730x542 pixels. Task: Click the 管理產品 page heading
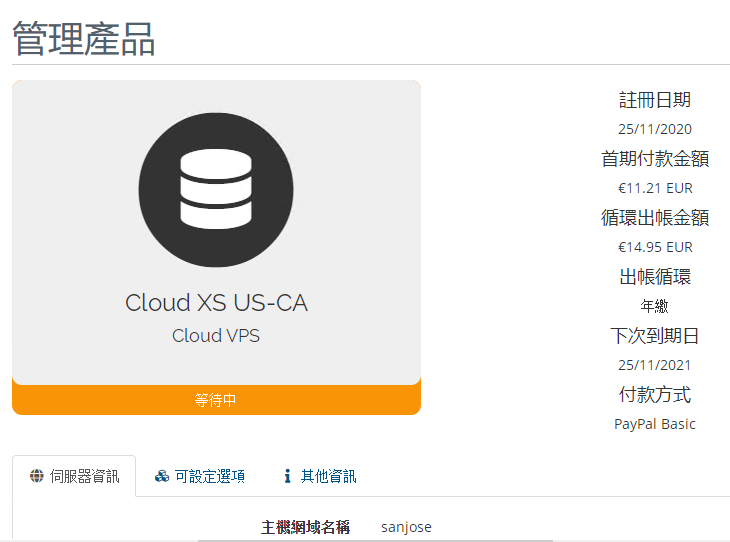(84, 39)
